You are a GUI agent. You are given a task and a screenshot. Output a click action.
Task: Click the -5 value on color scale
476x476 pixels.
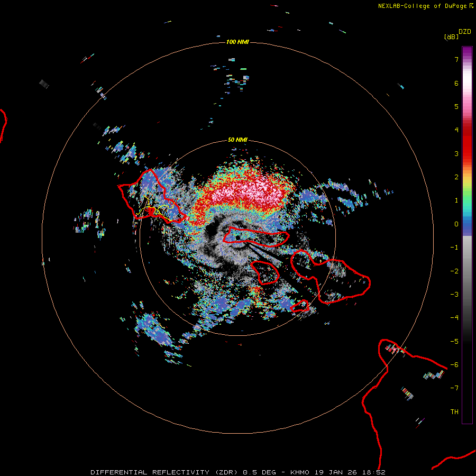point(454,342)
